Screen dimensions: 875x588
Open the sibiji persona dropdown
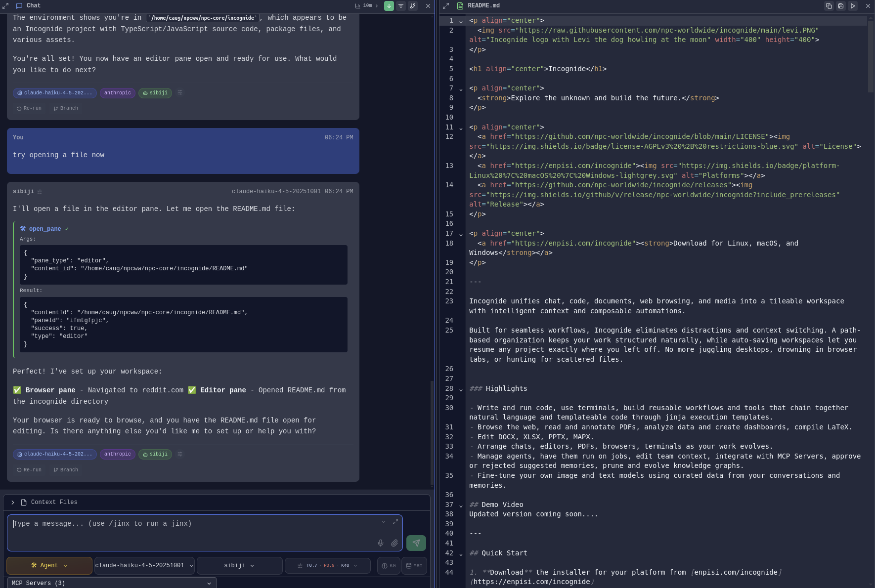[x=239, y=566]
